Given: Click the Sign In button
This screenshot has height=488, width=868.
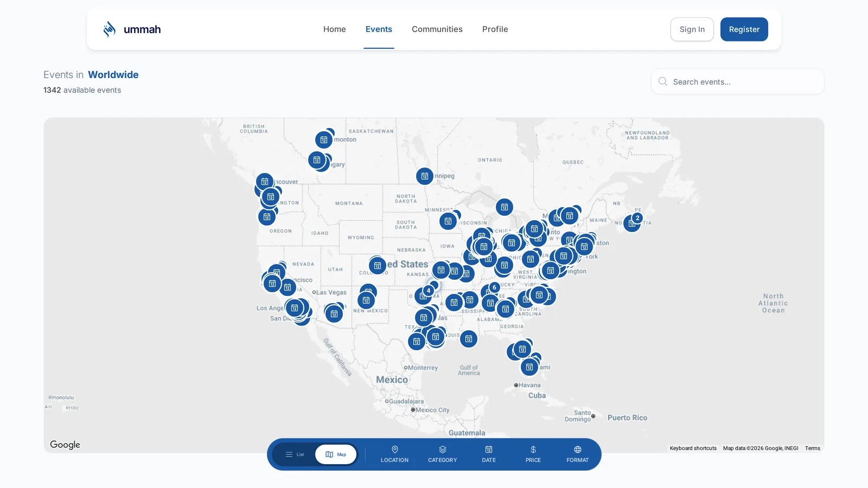Looking at the screenshot, I should [692, 29].
